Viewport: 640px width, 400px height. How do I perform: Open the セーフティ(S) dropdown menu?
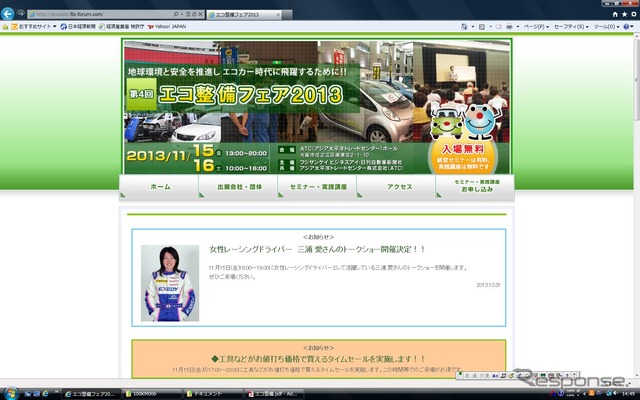click(x=571, y=27)
